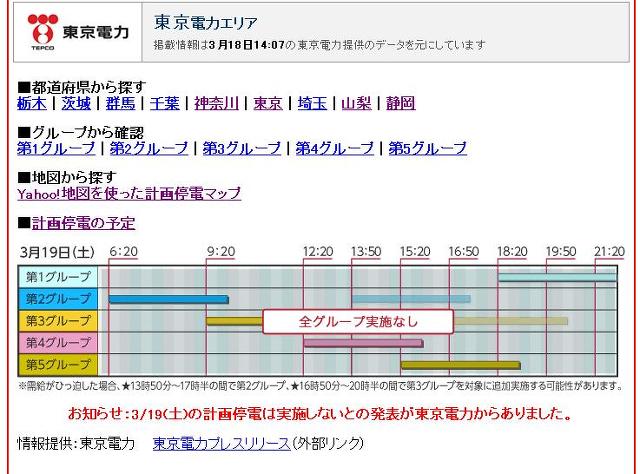
Task: Open the 静岡 prefecture link
Action: (x=401, y=103)
